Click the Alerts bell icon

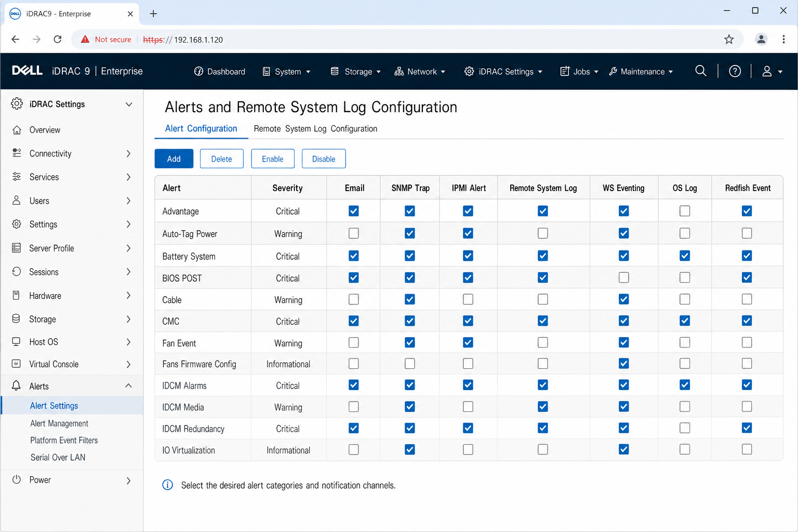17,385
